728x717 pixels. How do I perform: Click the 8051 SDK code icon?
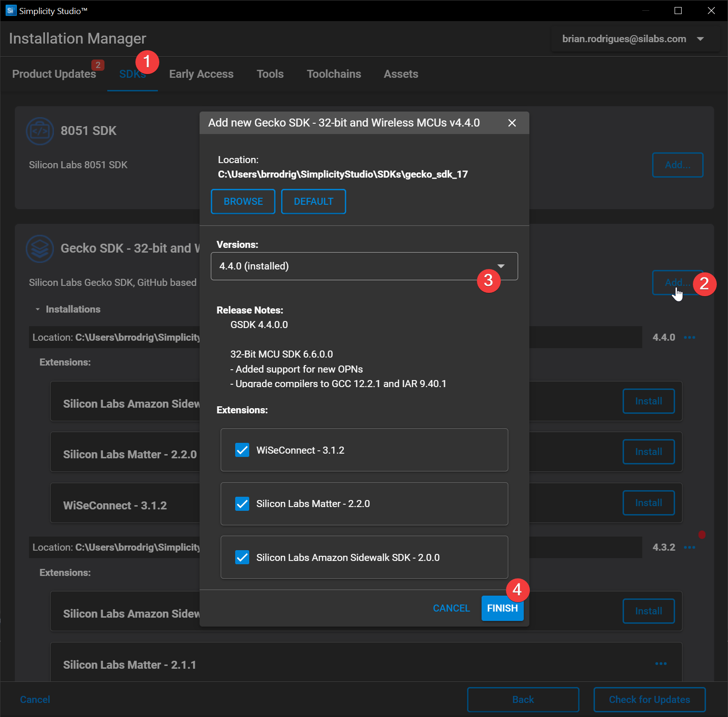coord(40,131)
